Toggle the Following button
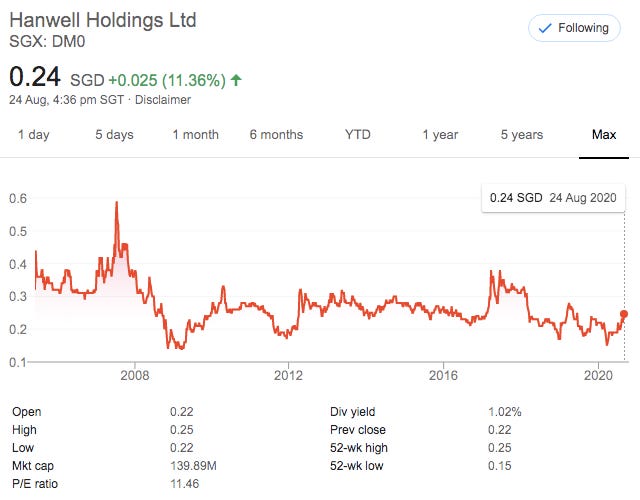 574,28
